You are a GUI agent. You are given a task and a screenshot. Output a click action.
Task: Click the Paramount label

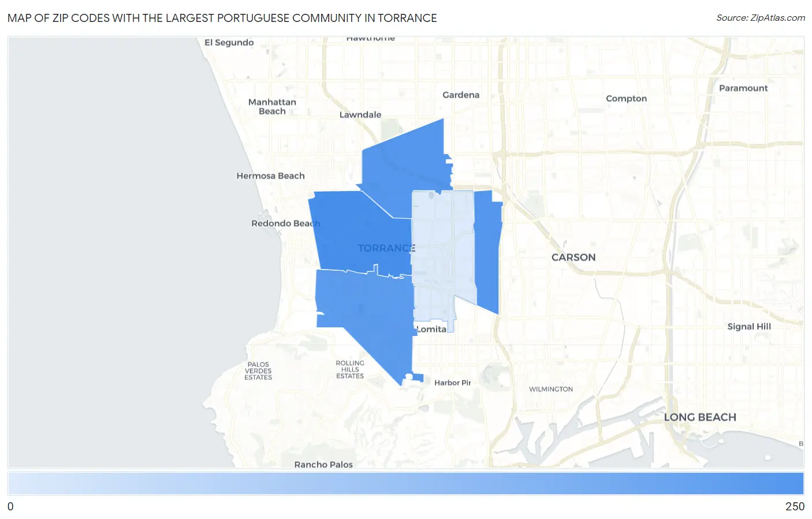(x=743, y=88)
